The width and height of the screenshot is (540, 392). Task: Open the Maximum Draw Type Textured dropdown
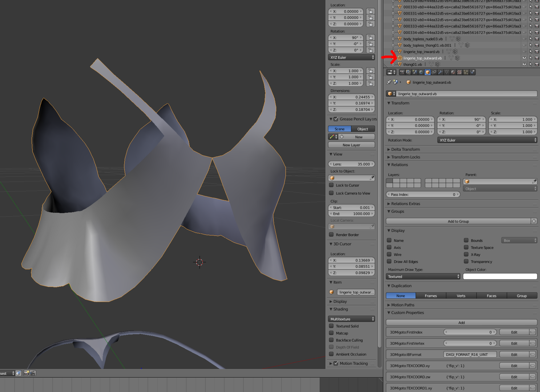click(423, 277)
